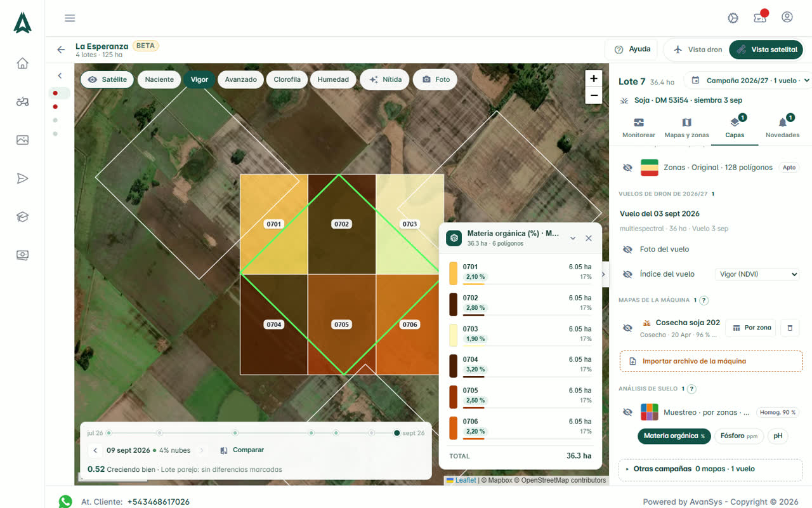Collapse the Materia orgánica legend chevron
Screen dimensions: 812x508
[573, 238]
